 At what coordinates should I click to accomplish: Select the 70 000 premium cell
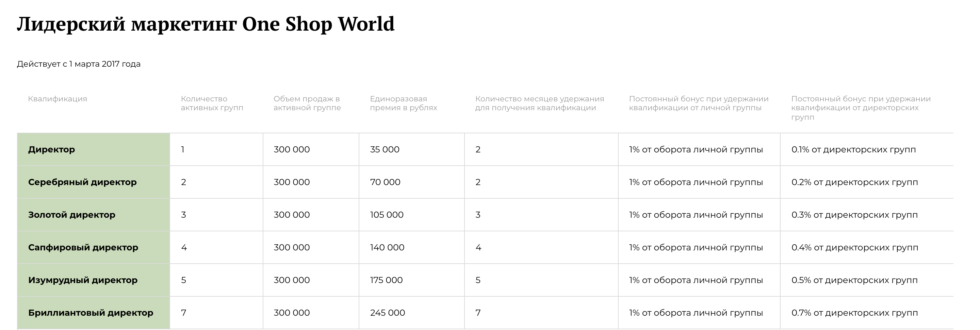tap(412, 182)
